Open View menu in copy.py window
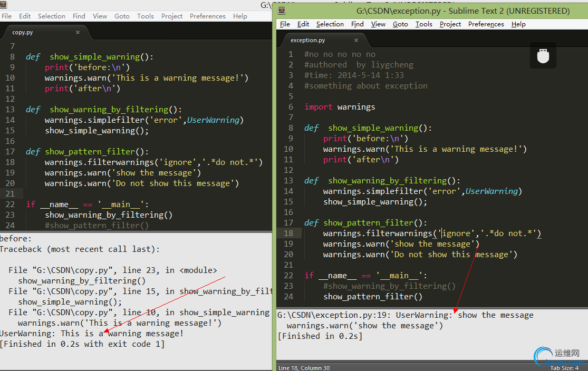 pyautogui.click(x=100, y=16)
